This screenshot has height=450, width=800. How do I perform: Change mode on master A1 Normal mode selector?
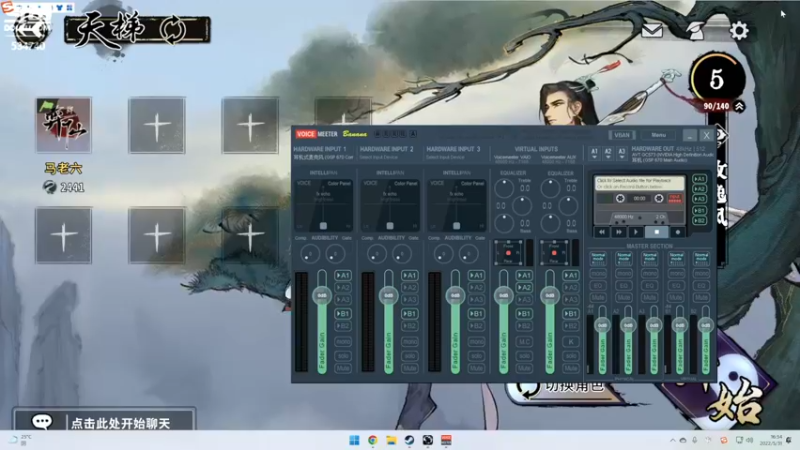point(598,258)
